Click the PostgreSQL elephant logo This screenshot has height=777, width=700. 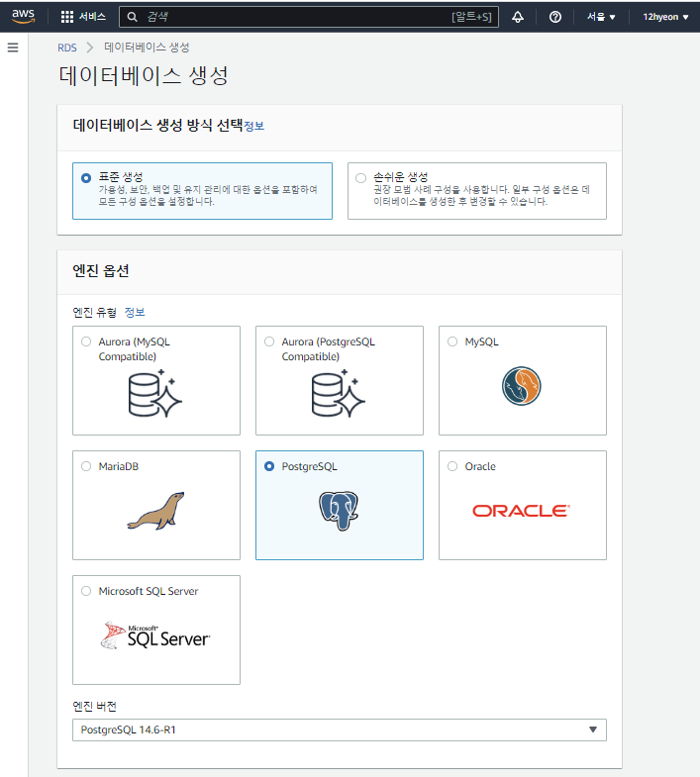tap(339, 511)
